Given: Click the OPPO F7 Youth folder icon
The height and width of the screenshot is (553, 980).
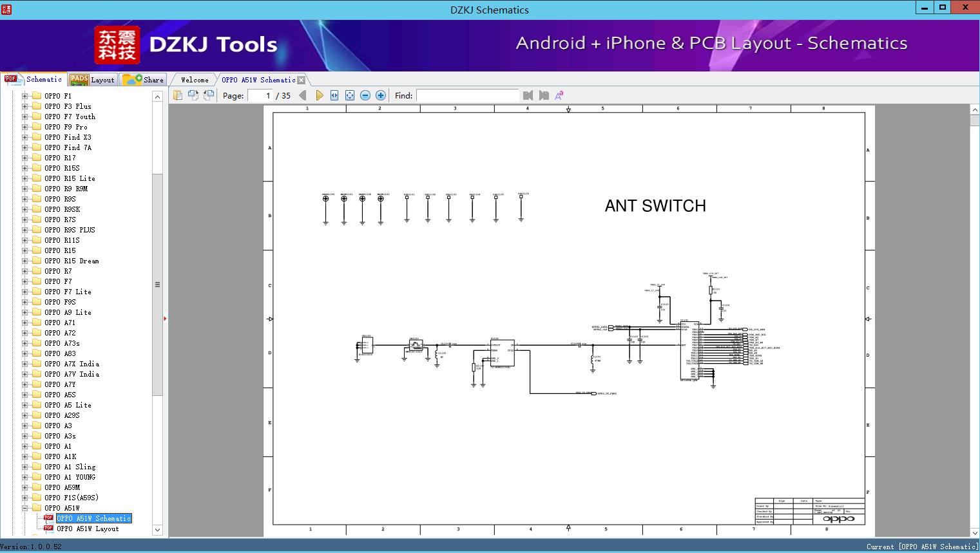Looking at the screenshot, I should (37, 117).
